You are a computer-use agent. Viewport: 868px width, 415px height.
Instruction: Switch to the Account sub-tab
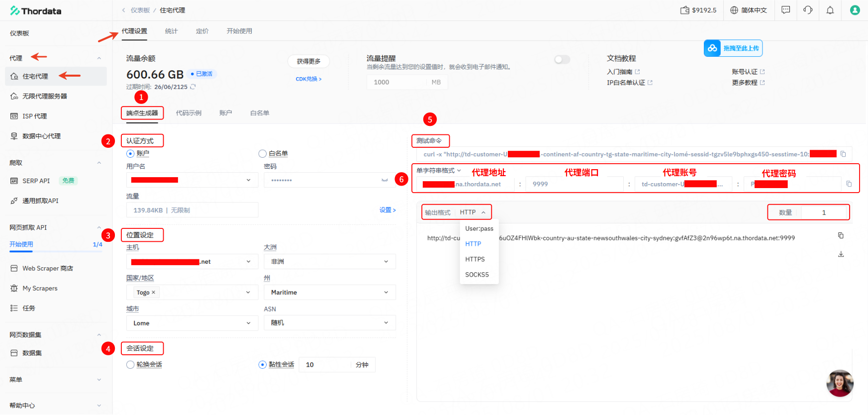pyautogui.click(x=225, y=113)
